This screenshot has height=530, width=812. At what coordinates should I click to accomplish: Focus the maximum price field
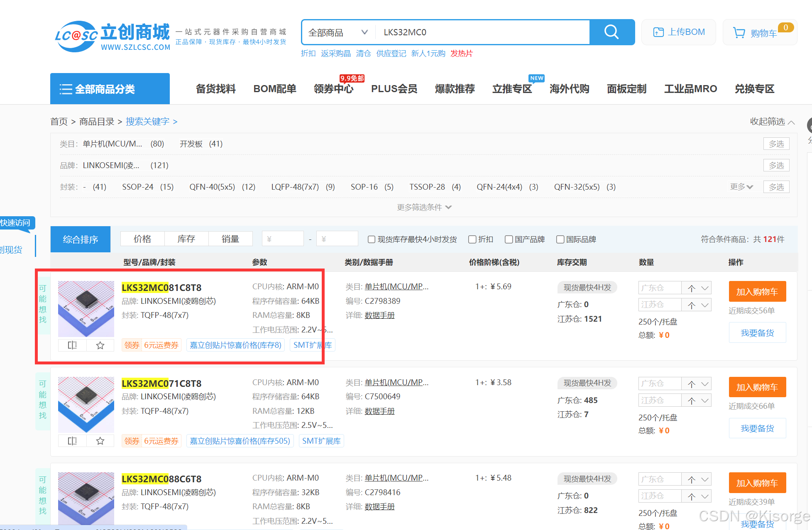click(x=337, y=239)
